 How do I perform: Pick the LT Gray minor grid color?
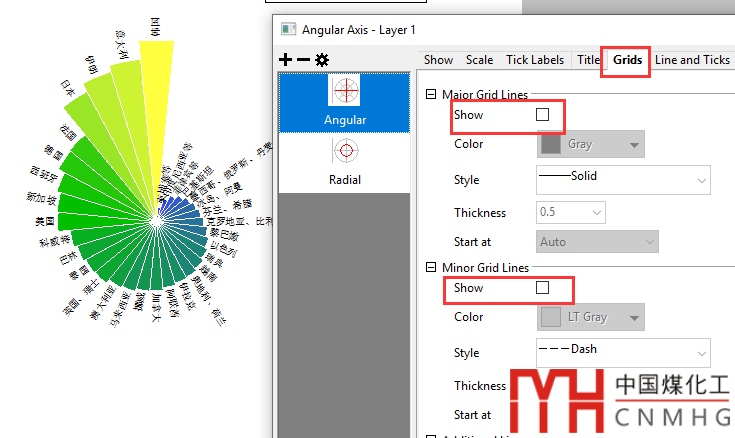[591, 317]
